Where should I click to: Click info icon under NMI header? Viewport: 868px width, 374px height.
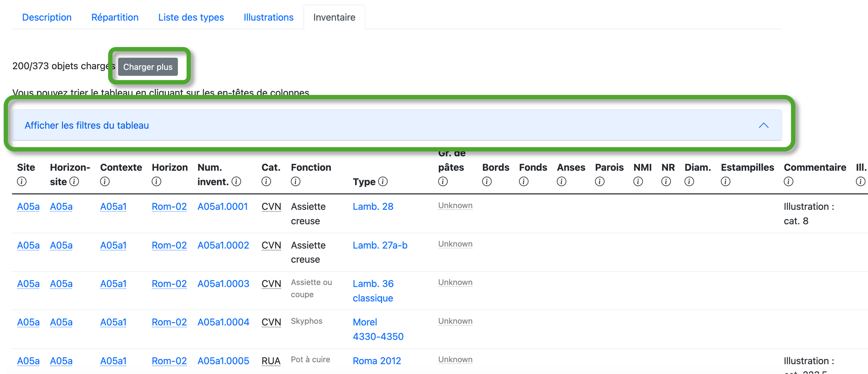[638, 182]
